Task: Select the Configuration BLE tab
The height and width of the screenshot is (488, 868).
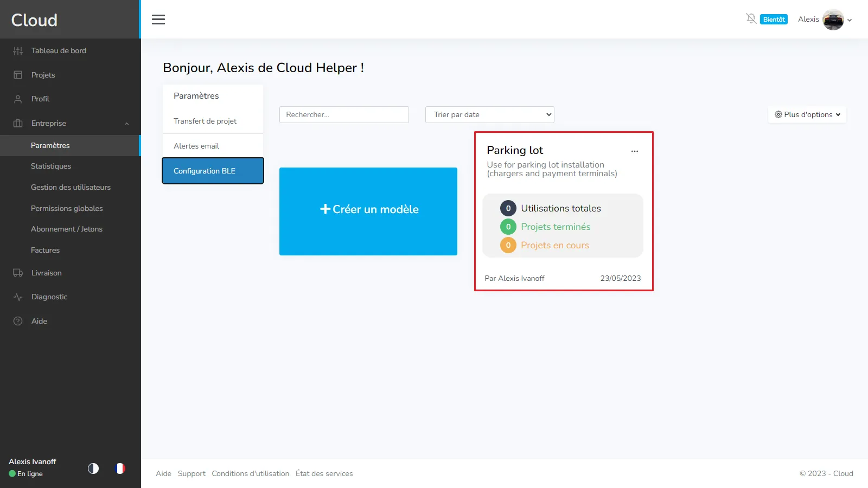Action: [213, 171]
